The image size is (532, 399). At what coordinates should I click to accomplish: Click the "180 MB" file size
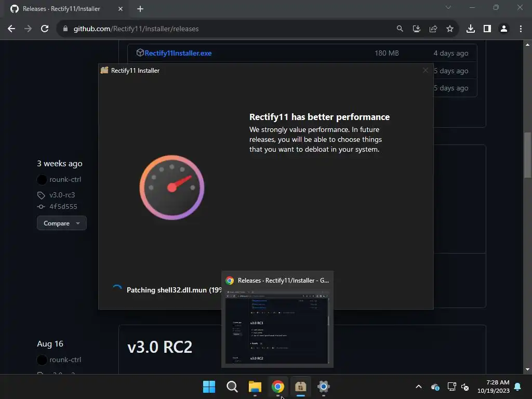click(x=387, y=53)
